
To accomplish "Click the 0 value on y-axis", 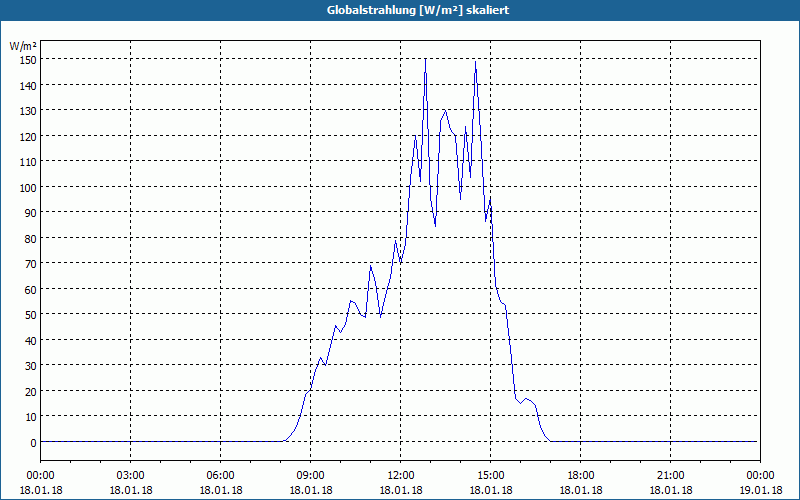I will [x=34, y=443].
